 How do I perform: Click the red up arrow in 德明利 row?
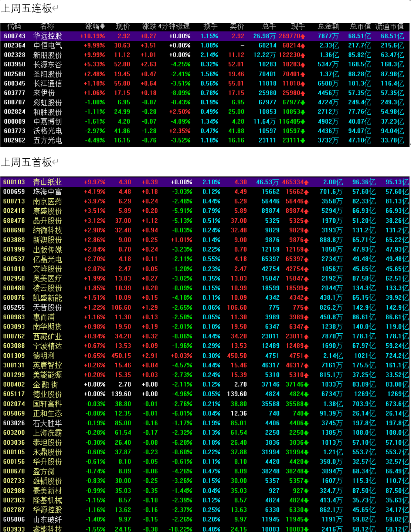tap(306, 356)
